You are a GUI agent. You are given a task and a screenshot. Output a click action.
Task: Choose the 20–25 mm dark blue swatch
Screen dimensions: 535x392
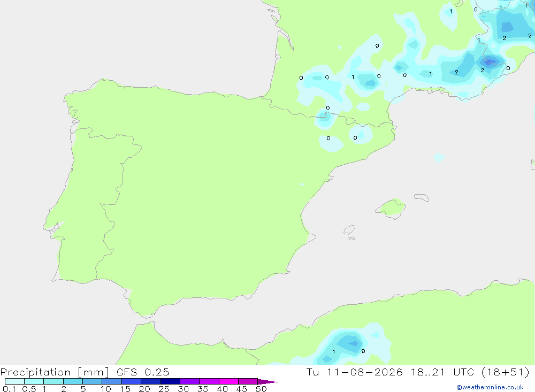click(x=150, y=381)
